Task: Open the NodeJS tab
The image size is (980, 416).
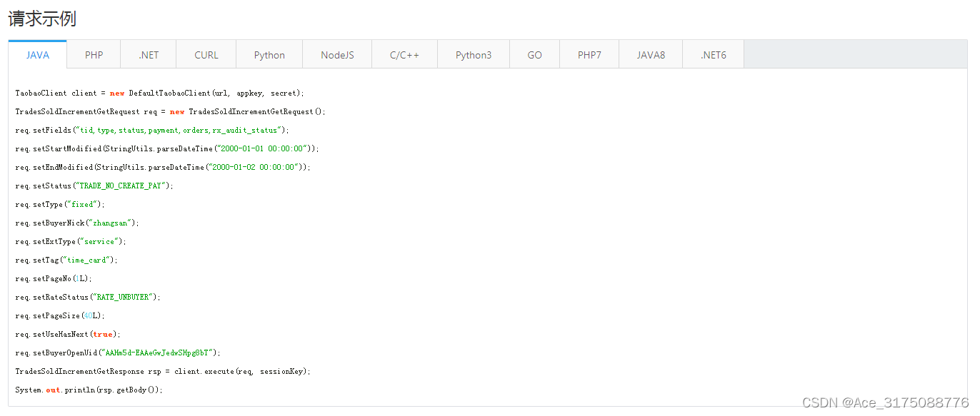Action: [x=337, y=55]
